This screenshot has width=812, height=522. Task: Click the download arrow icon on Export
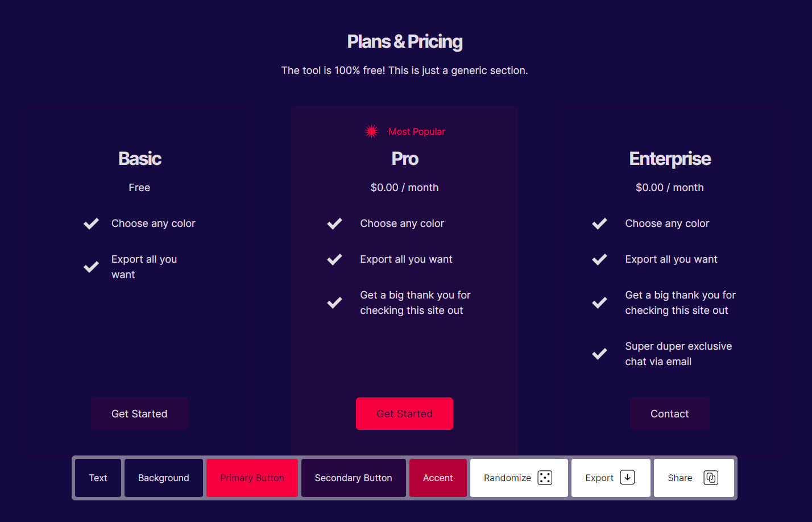tap(627, 478)
